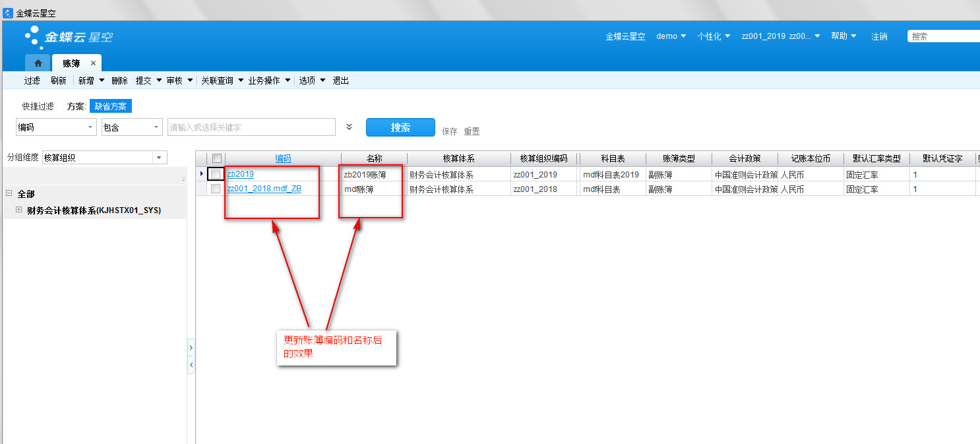
Task: Click the Kingdee cloud logo
Action: point(69,37)
